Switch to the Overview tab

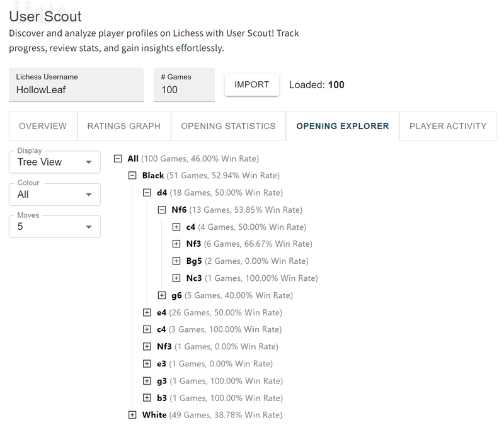point(43,126)
